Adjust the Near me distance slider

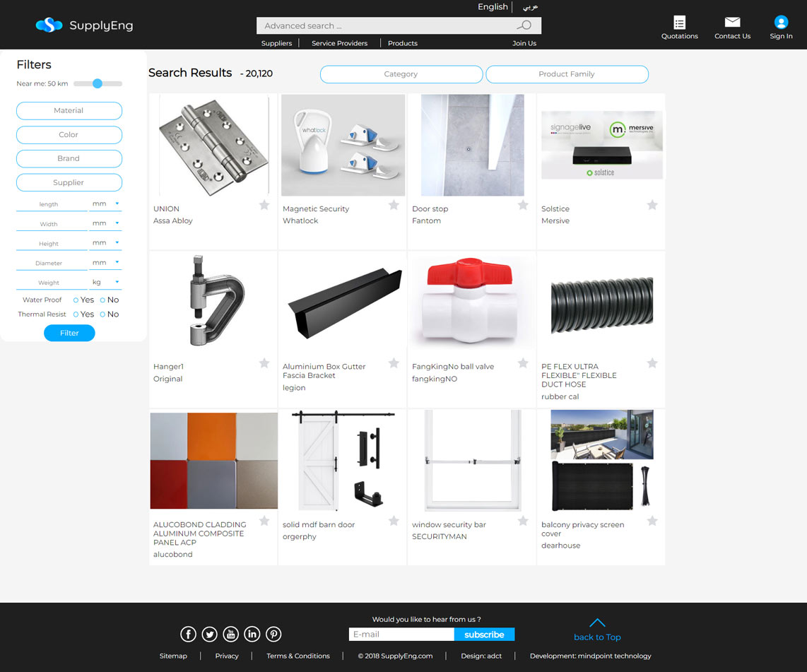[98, 83]
